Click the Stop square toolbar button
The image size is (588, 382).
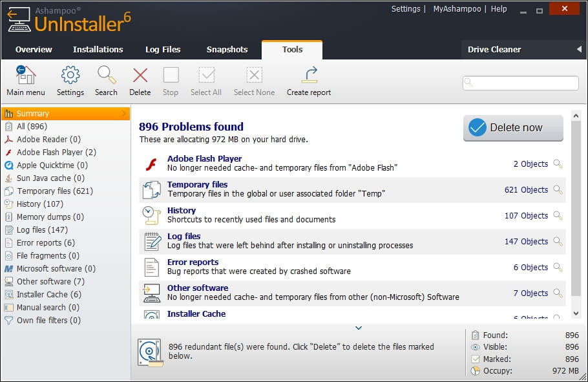click(171, 76)
